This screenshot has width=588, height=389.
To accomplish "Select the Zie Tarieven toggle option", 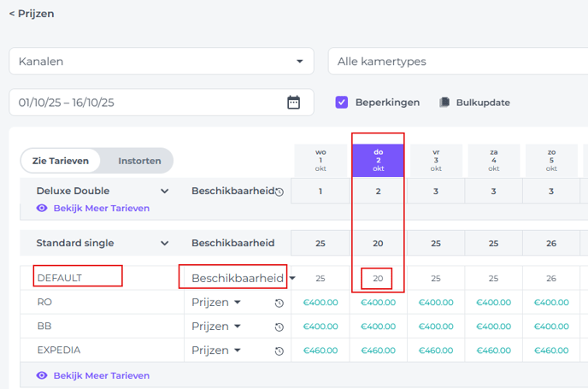I will (62, 161).
